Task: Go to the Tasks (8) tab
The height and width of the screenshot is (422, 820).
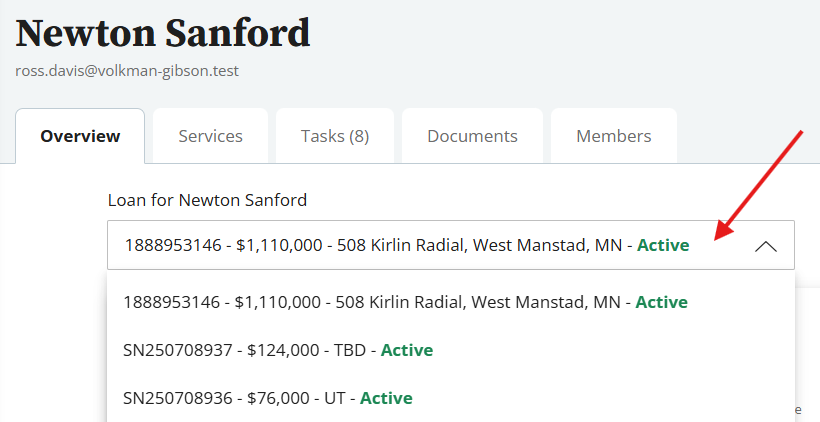Action: coord(334,136)
